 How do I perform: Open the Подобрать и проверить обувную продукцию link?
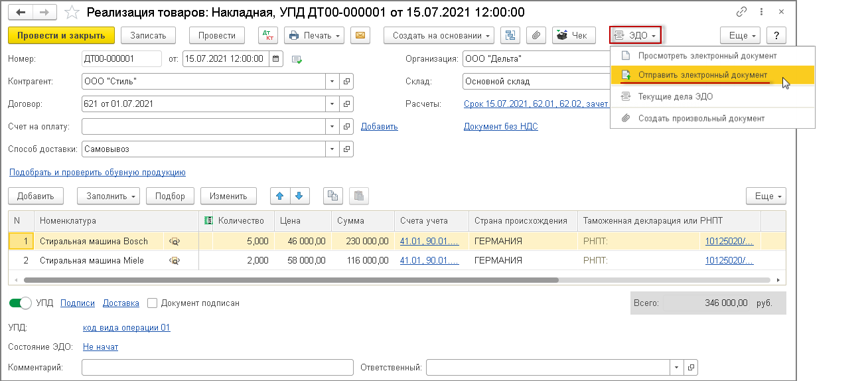point(97,172)
